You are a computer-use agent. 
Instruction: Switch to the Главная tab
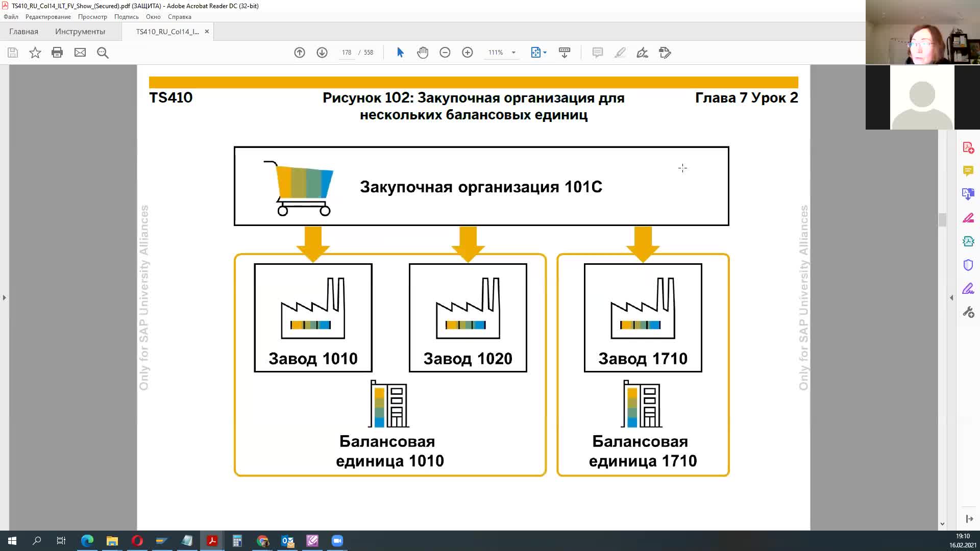[23, 32]
